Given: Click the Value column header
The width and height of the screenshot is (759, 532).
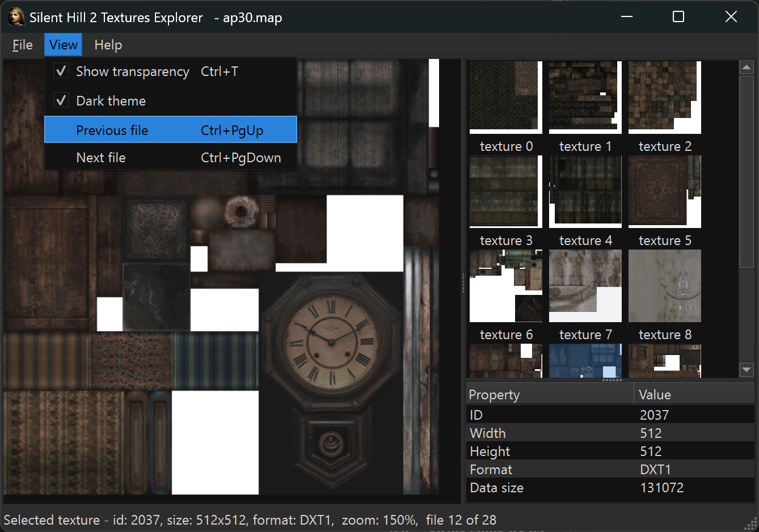Looking at the screenshot, I should click(x=694, y=394).
